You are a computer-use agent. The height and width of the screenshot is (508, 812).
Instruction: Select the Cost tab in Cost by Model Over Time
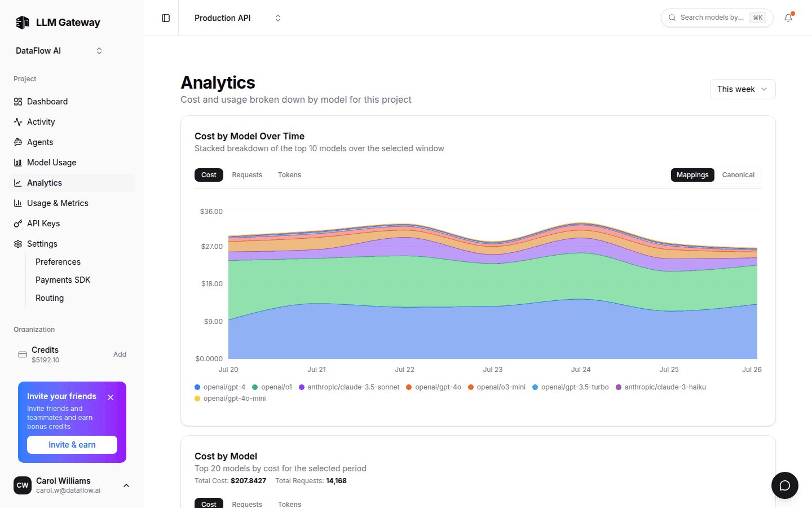pyautogui.click(x=209, y=175)
